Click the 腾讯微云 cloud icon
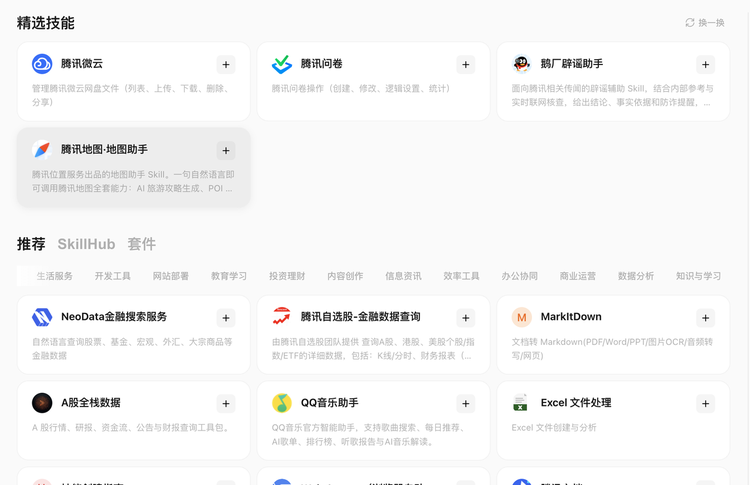750x485 pixels. [42, 64]
